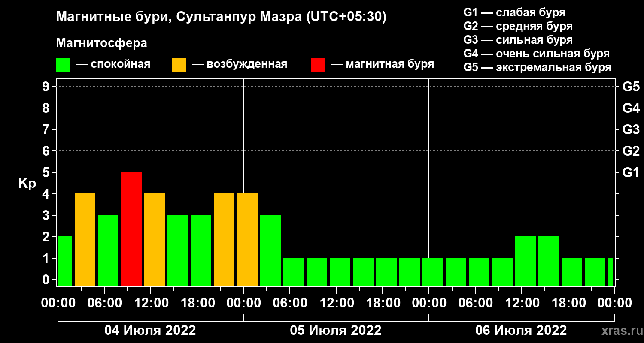The image size is (644, 343).
Task: Click the G5 label on the right axis
Action: pos(631,87)
